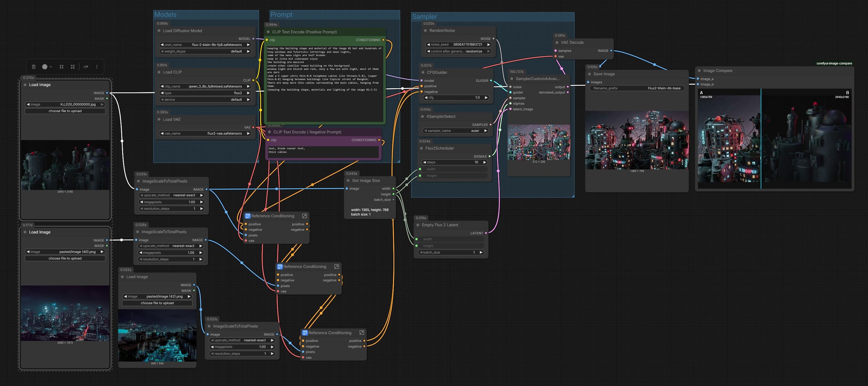Click the Models group title
Viewport: 868px width, 386px height.
point(165,15)
